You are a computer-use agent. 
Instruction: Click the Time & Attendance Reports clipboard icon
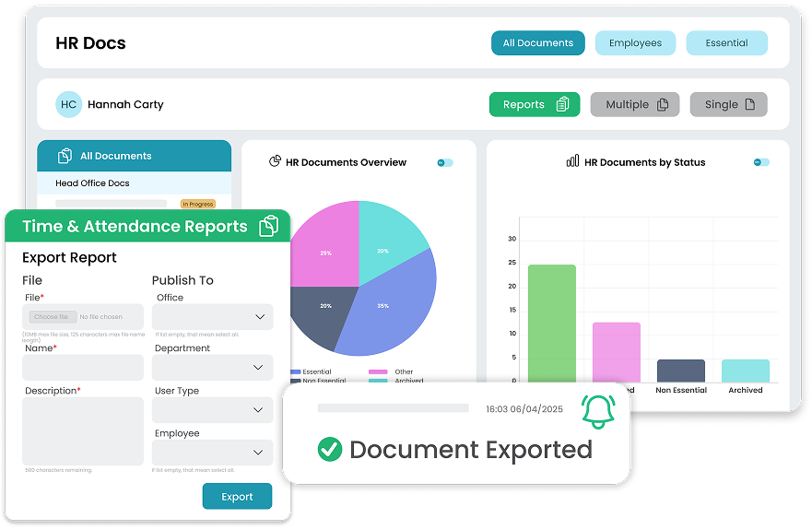(x=269, y=226)
